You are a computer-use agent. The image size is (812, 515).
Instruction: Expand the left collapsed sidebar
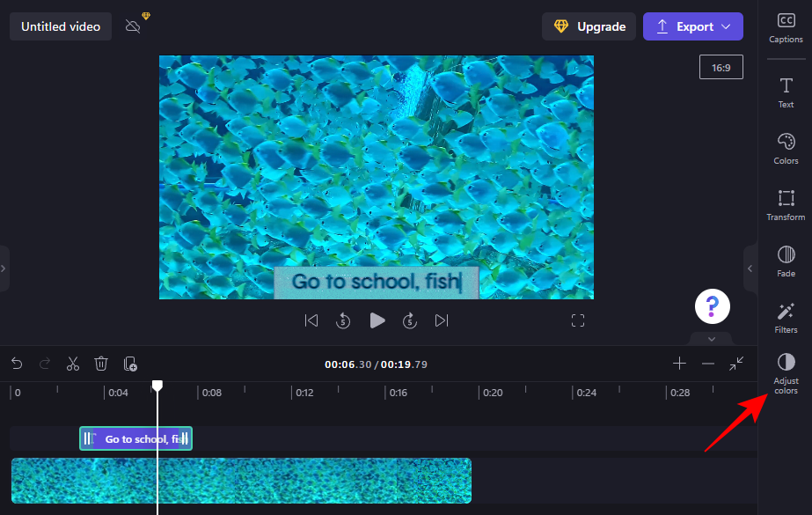tap(4, 269)
